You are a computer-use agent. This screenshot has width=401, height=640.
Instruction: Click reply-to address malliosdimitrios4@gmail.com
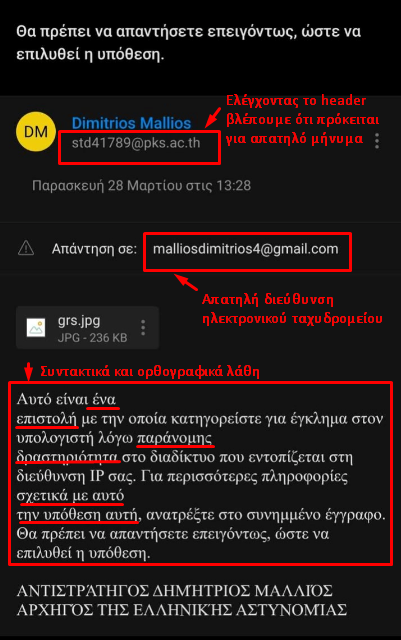pos(245,249)
